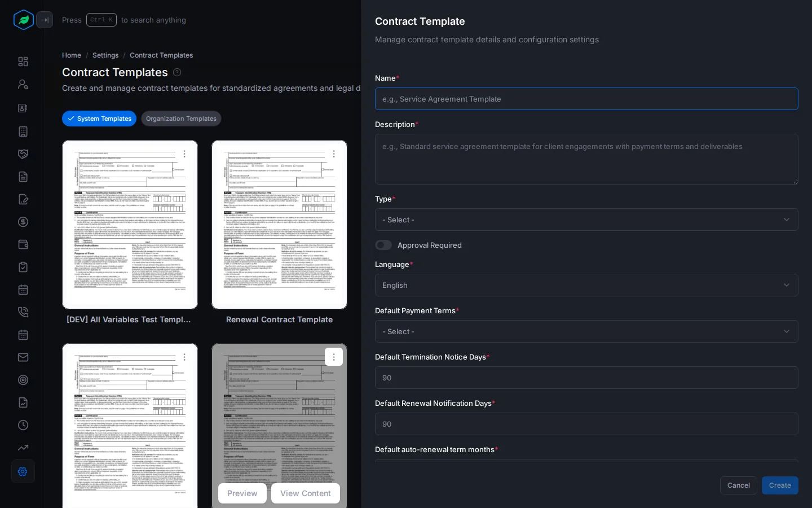This screenshot has width=812, height=508.
Task: Select the System Templates tab
Action: tap(99, 119)
